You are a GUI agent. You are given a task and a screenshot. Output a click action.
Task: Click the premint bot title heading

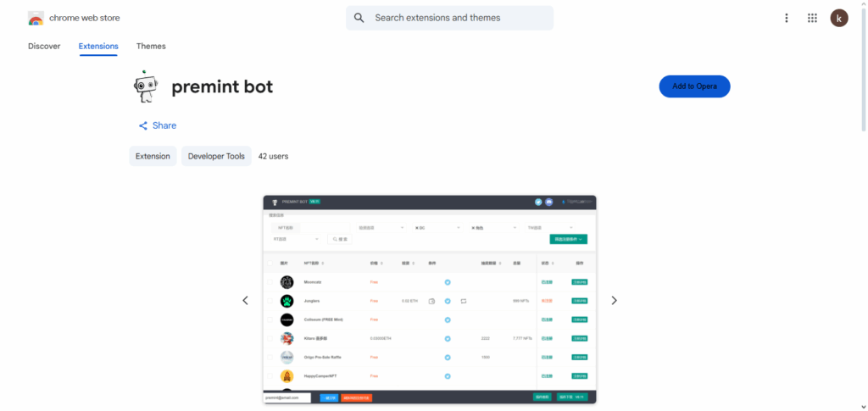coord(222,86)
